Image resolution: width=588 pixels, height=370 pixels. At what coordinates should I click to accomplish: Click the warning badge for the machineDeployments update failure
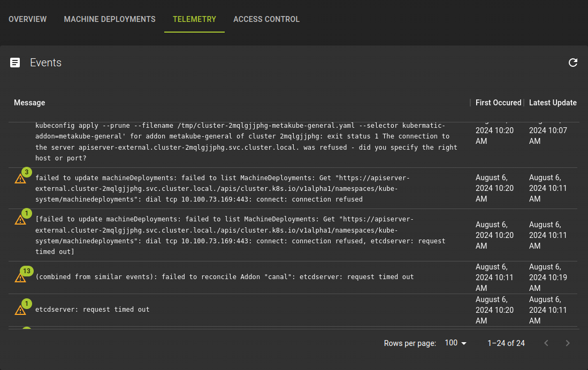[26, 172]
